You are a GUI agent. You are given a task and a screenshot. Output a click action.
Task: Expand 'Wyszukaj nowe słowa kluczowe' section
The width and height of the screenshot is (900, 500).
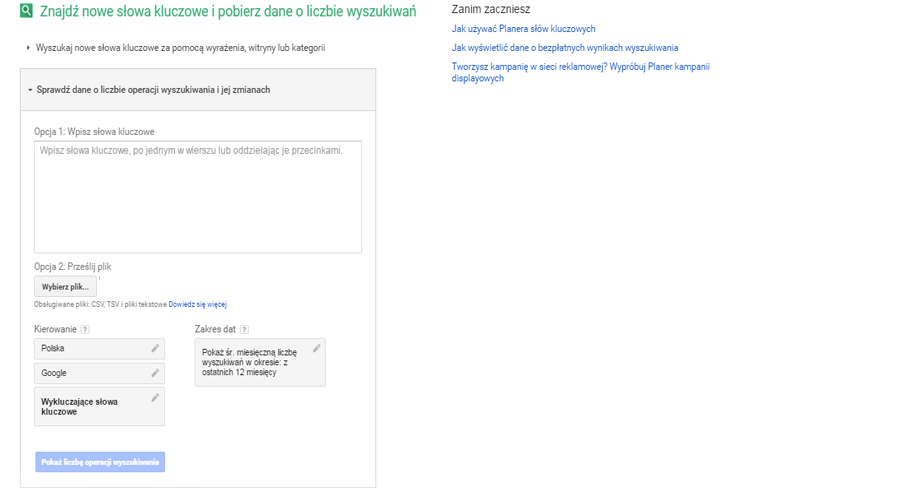180,48
